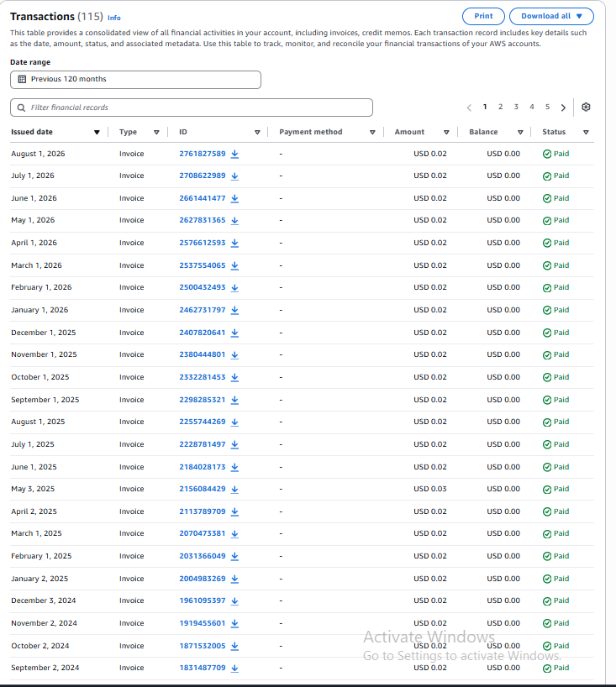The image size is (616, 687).
Task: Go to page 3 of transactions
Action: click(516, 107)
